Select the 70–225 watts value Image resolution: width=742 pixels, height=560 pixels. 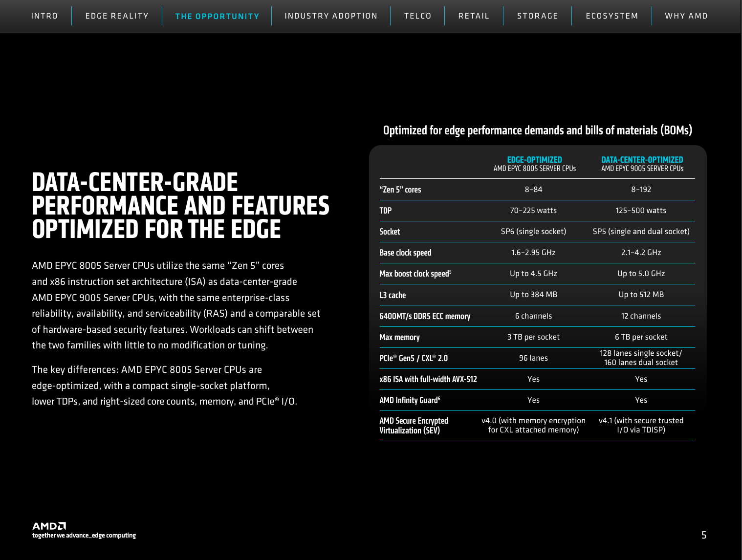(x=533, y=211)
